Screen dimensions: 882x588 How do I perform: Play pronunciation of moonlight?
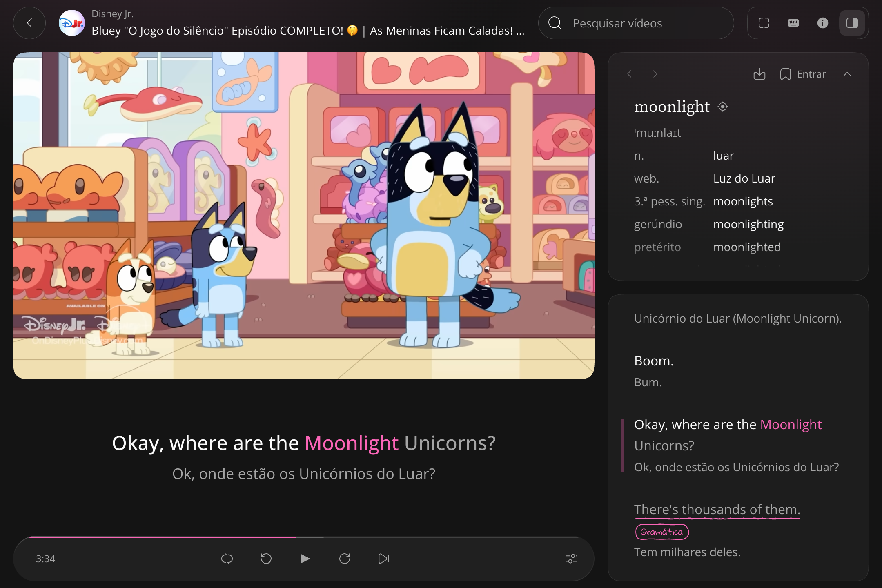point(723,107)
